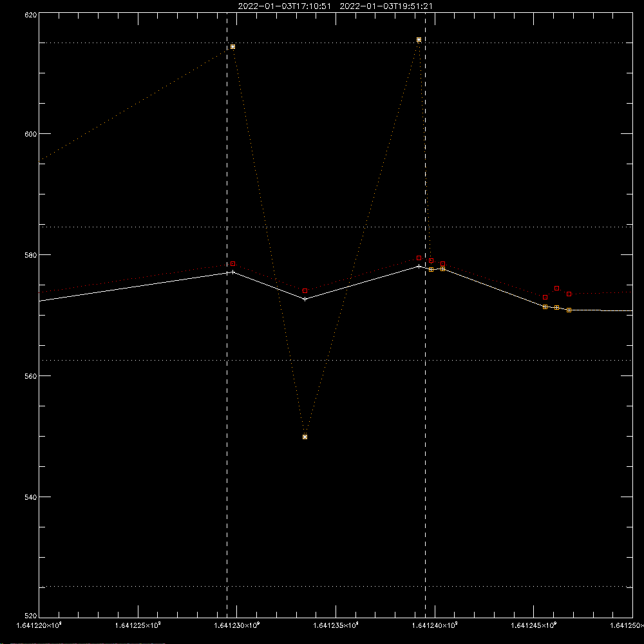
Task: Click the x-axis label 1.641225×10⁹
Action: tap(138, 625)
